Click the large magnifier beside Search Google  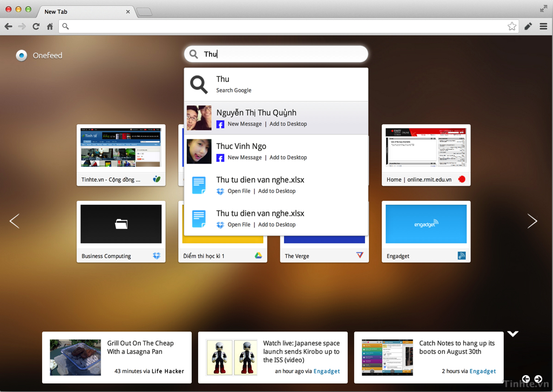(x=199, y=85)
